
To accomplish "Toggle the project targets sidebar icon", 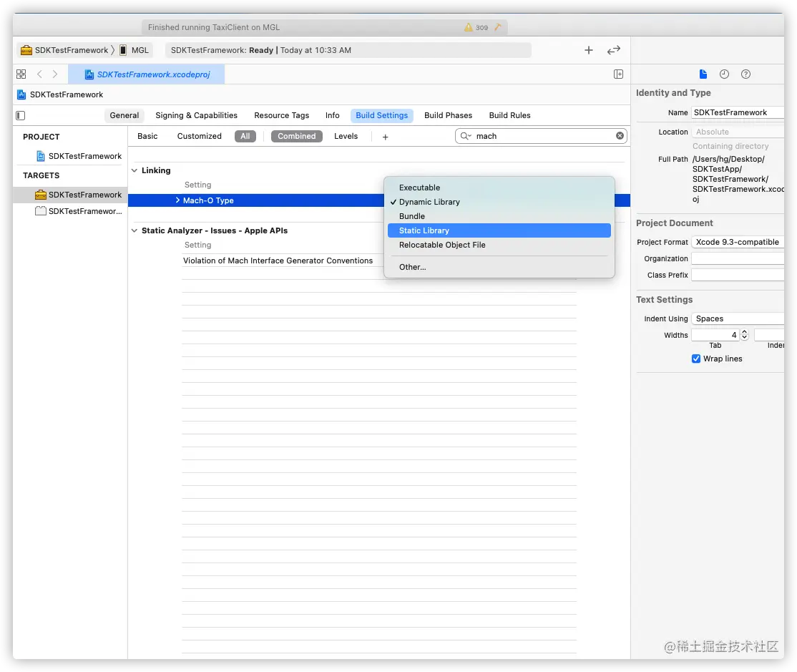I will [21, 115].
